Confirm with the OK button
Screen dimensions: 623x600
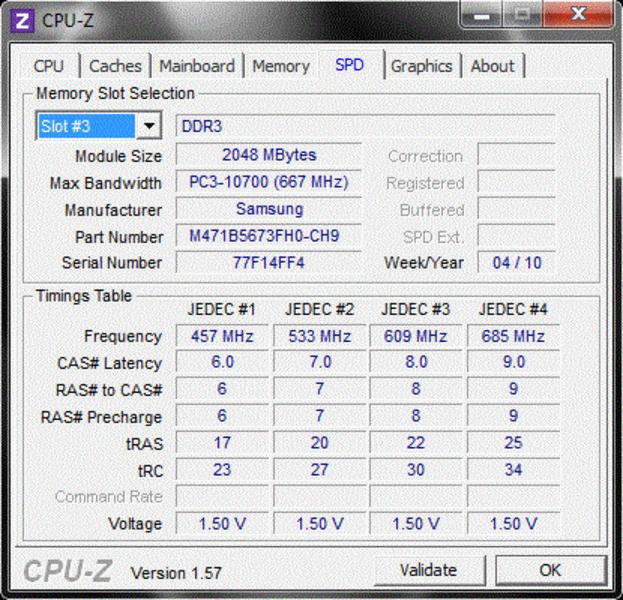(551, 570)
